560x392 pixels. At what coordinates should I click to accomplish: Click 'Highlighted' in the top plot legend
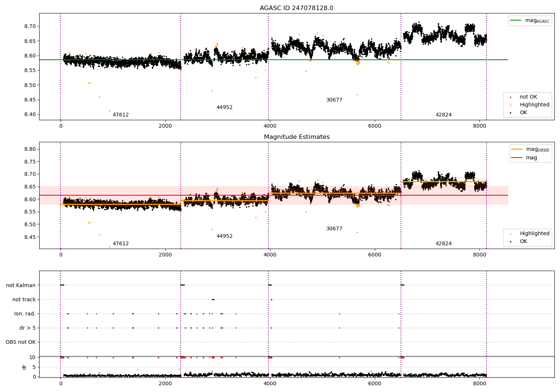pos(535,105)
